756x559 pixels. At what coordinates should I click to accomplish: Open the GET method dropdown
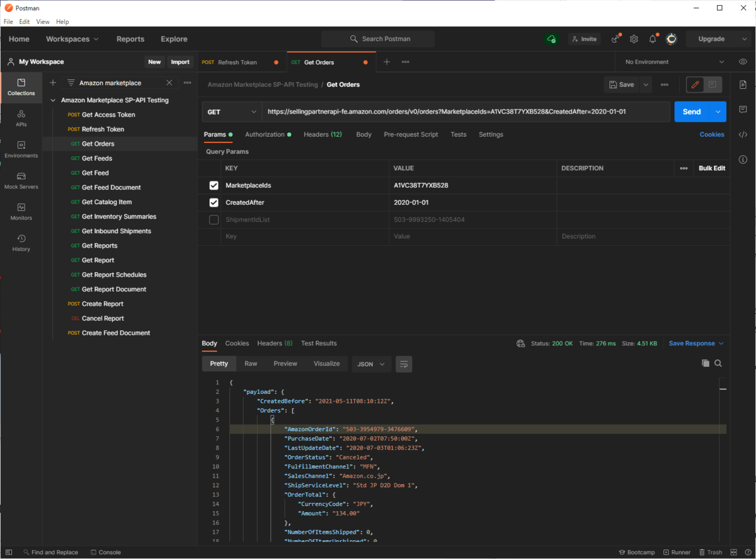click(231, 112)
